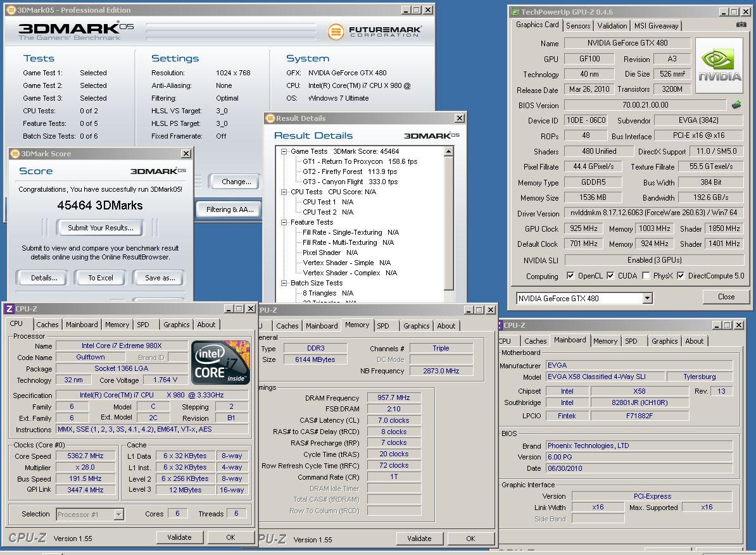
Task: Open the MSI Giveaway tab in GPU-Z
Action: point(656,26)
